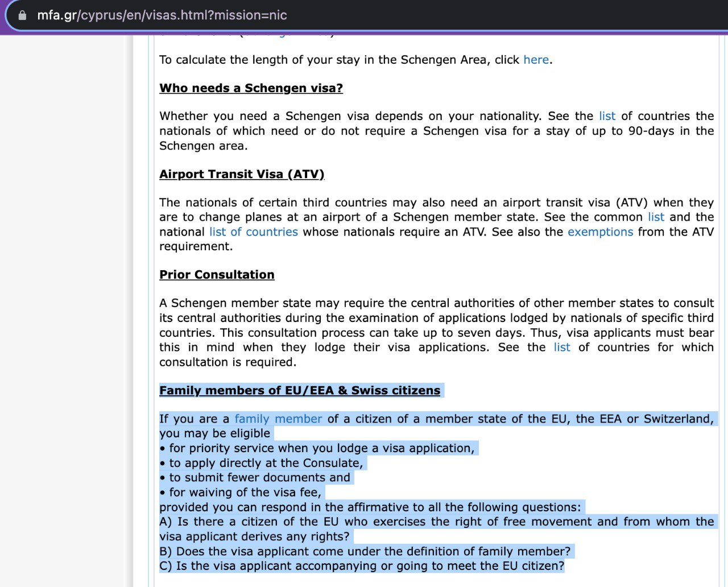728x587 pixels.
Task: Follow the 'list of countries' link
Action: tap(254, 232)
